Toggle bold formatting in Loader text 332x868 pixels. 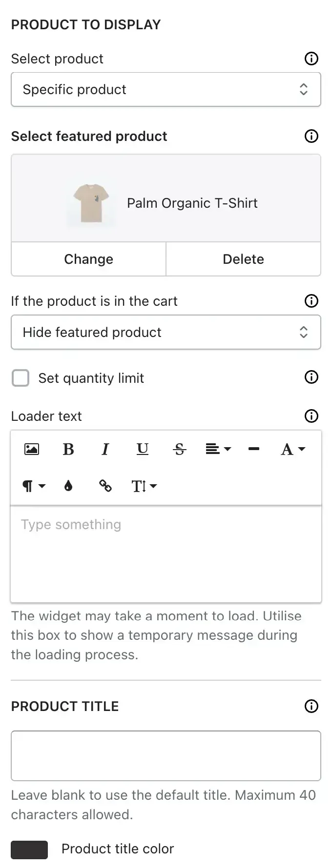click(x=68, y=449)
